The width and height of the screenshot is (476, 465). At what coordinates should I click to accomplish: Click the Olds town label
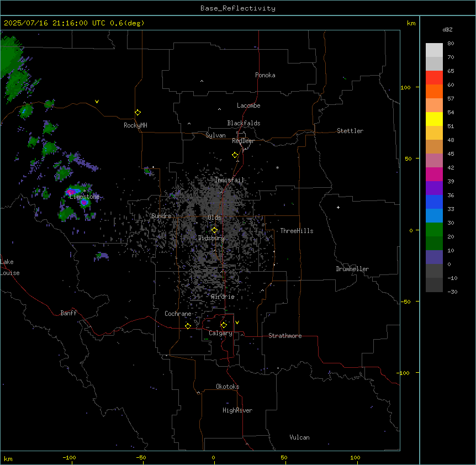pyautogui.click(x=214, y=218)
